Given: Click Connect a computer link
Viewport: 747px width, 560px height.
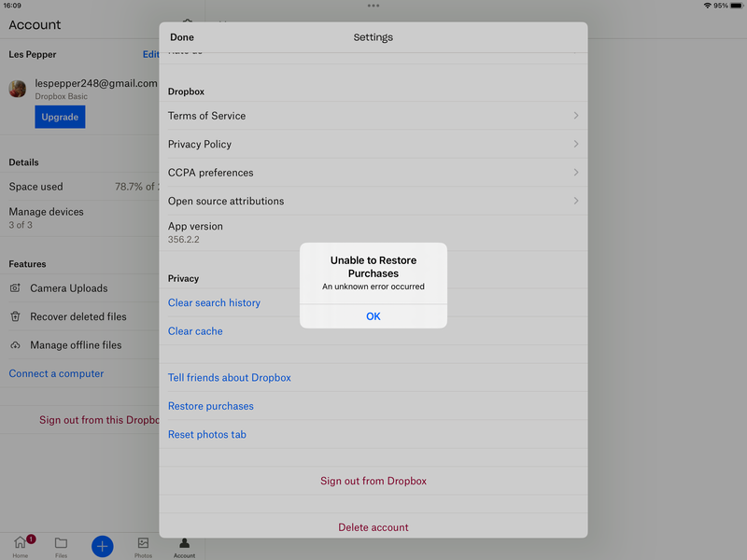Looking at the screenshot, I should tap(56, 373).
